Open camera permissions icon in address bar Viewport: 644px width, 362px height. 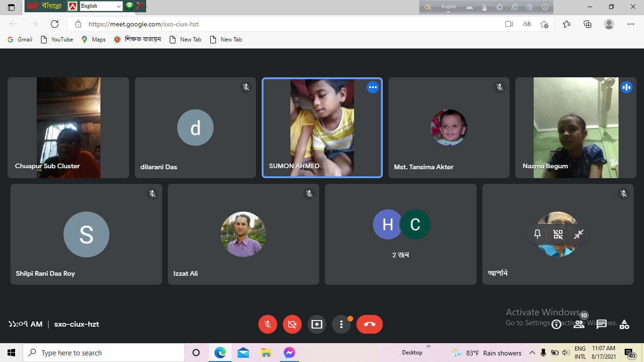coord(509,24)
